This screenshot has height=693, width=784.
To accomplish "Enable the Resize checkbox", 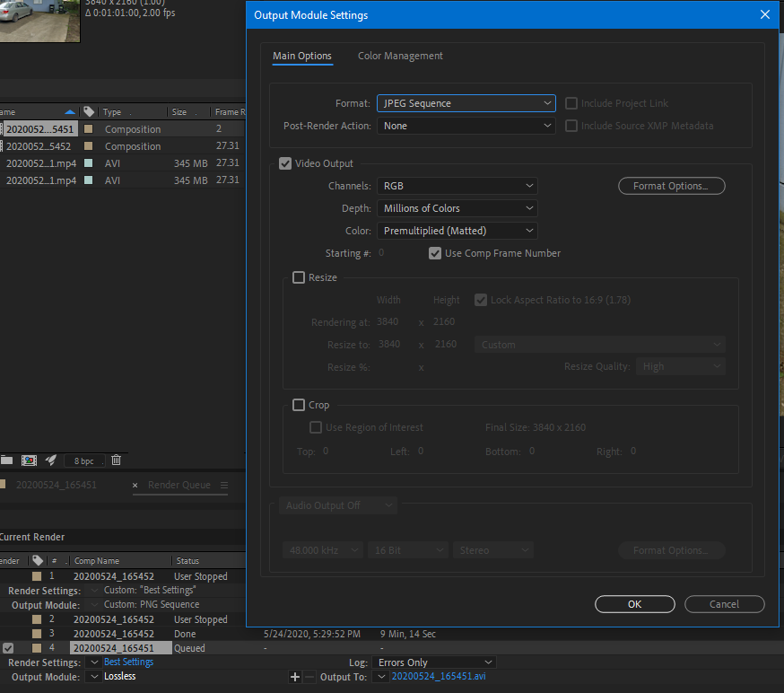I will click(x=299, y=277).
